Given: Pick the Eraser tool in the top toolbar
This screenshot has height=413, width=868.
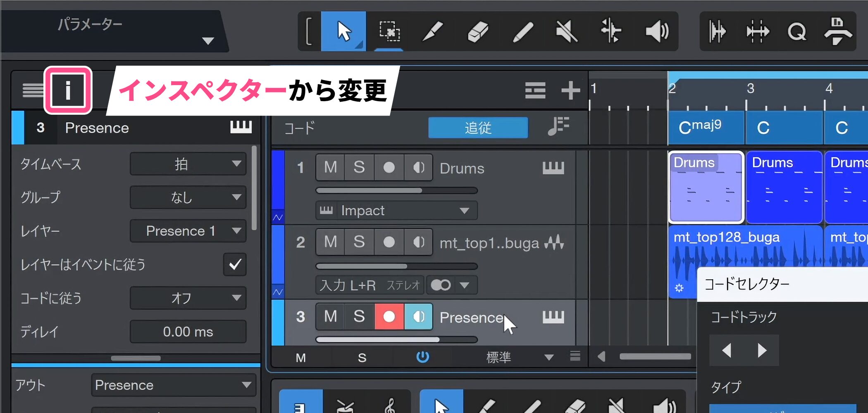Looking at the screenshot, I should point(478,31).
